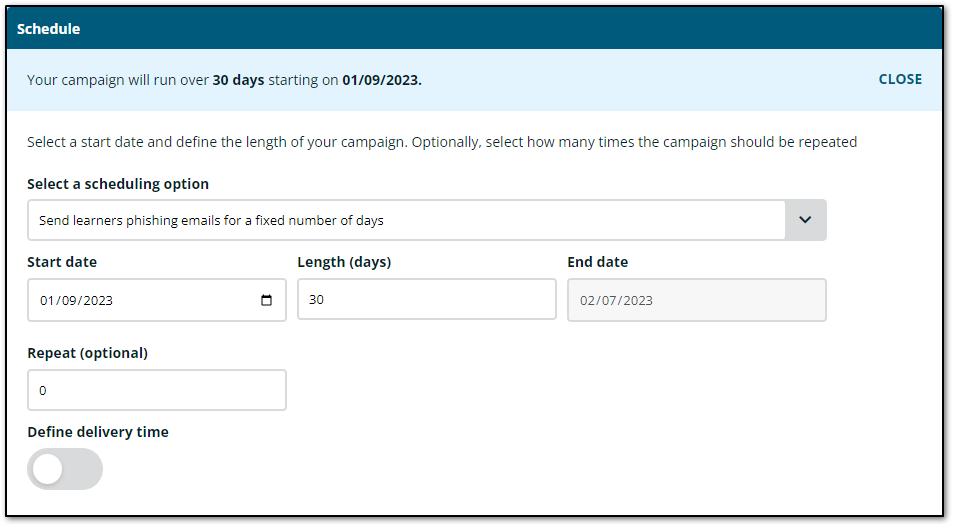The image size is (953, 526).
Task: Click the Schedule header title
Action: (x=48, y=29)
